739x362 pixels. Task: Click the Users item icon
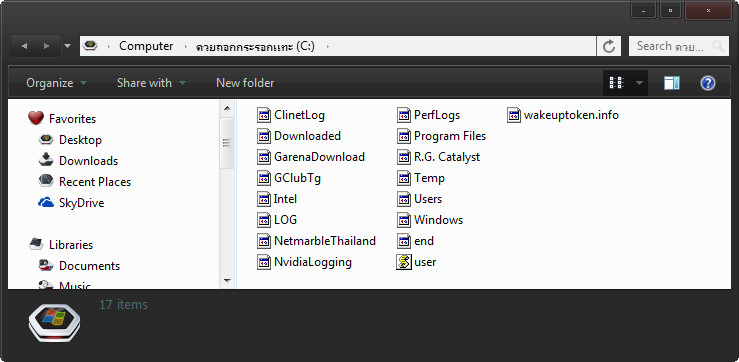coord(404,199)
